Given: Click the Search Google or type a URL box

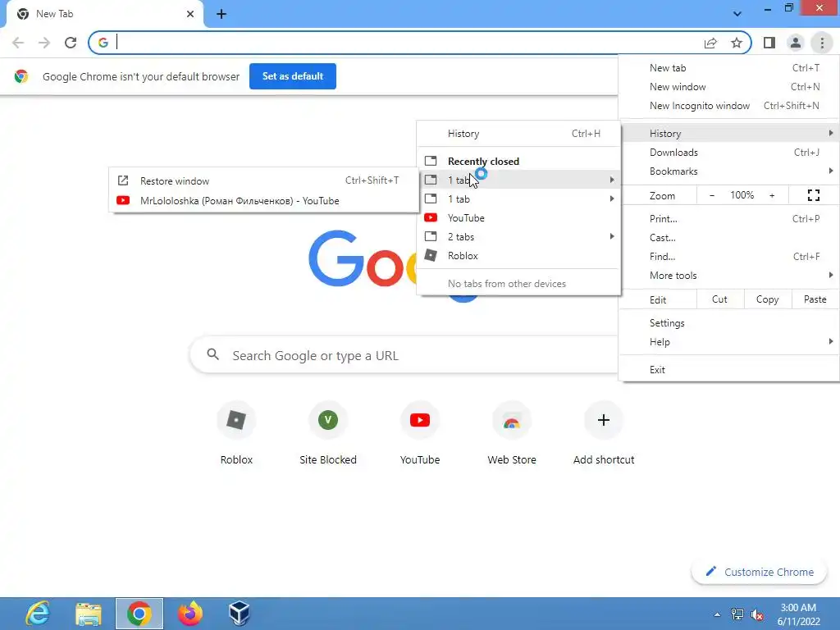Looking at the screenshot, I should point(404,355).
